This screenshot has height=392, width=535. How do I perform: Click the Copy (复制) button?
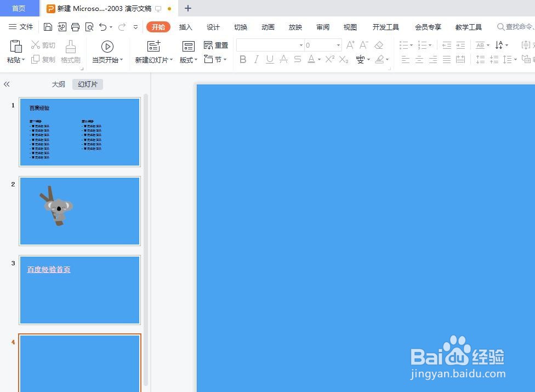43,60
